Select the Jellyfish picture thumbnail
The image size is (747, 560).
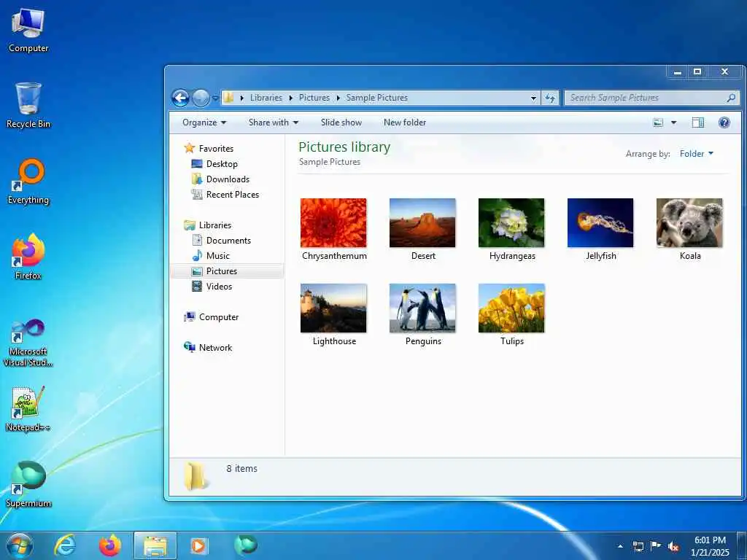(600, 223)
